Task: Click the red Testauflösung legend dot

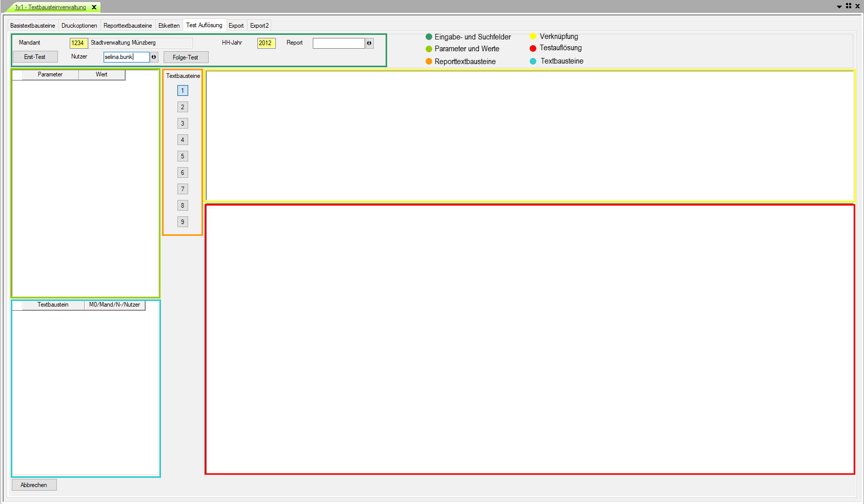Action: (x=533, y=48)
